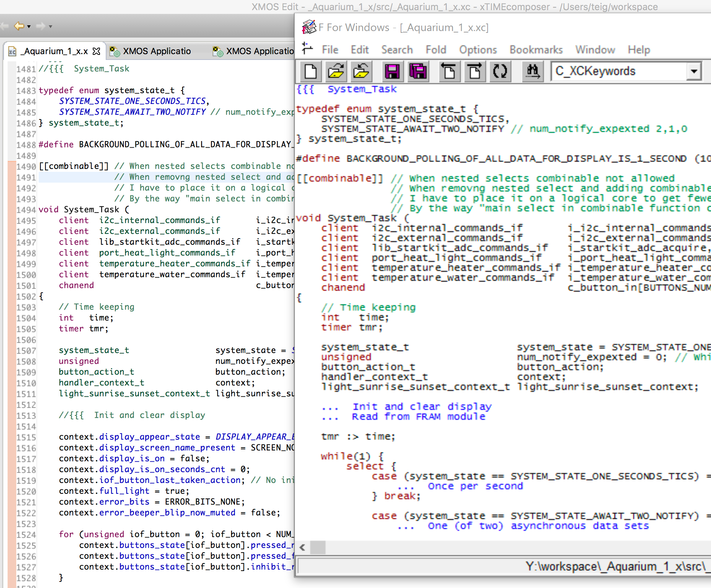
Task: Click the horizontal scrollbar thumb
Action: point(318,547)
